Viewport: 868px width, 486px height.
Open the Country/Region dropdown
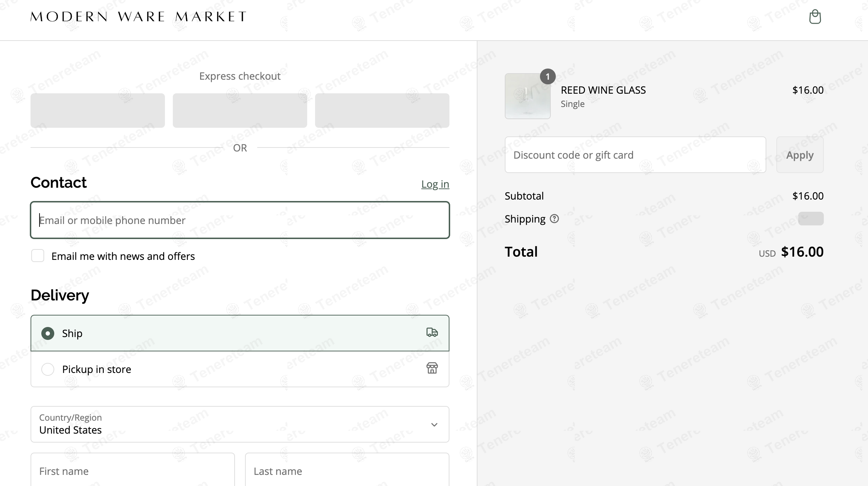(x=240, y=424)
